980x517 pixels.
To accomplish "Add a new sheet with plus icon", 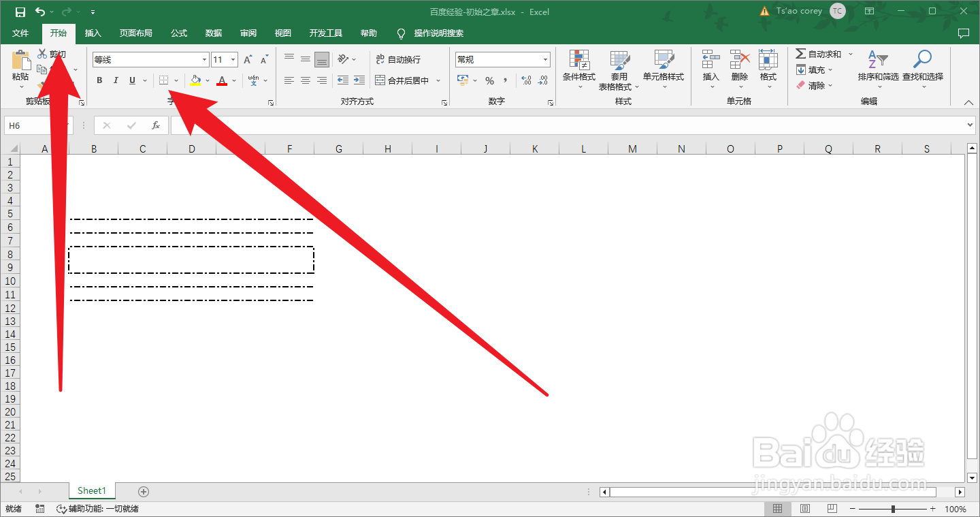I will 144,491.
